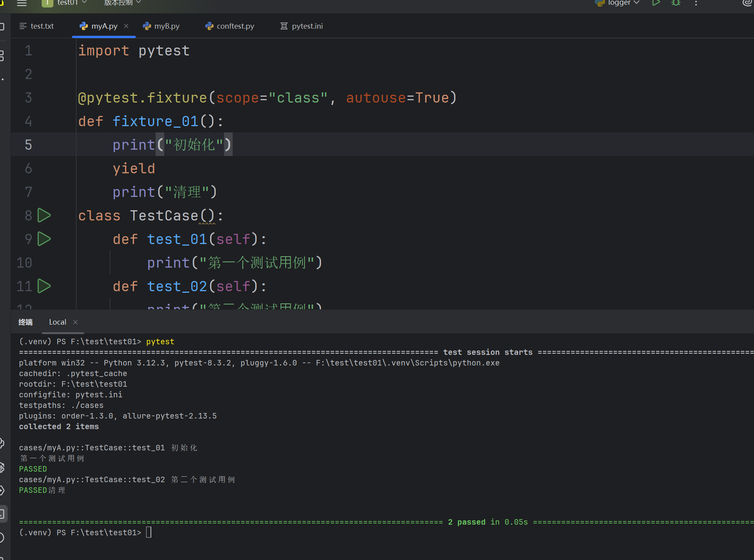Click the 'cachedir: .pytest_cache' terminal line

(73, 373)
